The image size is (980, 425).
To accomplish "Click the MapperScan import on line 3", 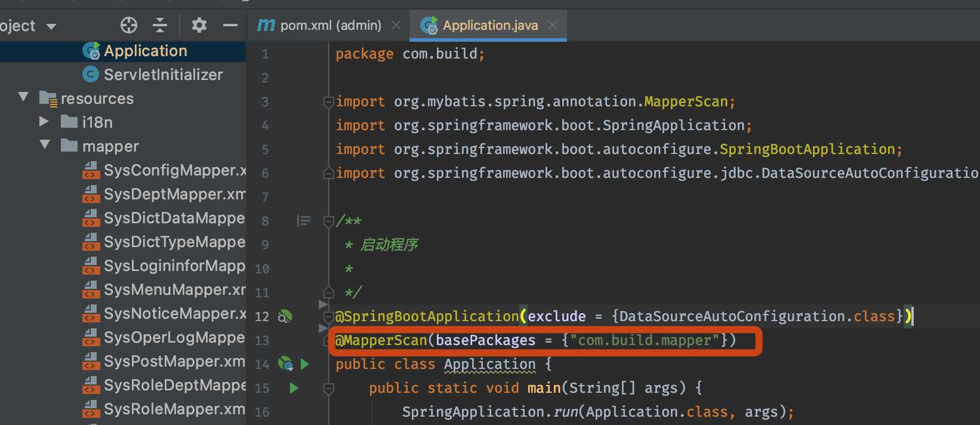I will click(686, 101).
